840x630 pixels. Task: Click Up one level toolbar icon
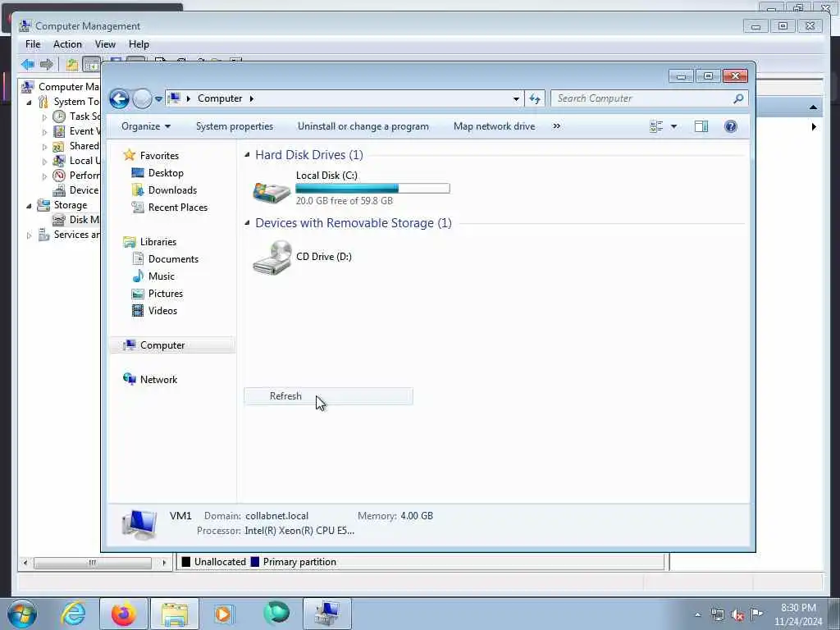pyautogui.click(x=72, y=65)
